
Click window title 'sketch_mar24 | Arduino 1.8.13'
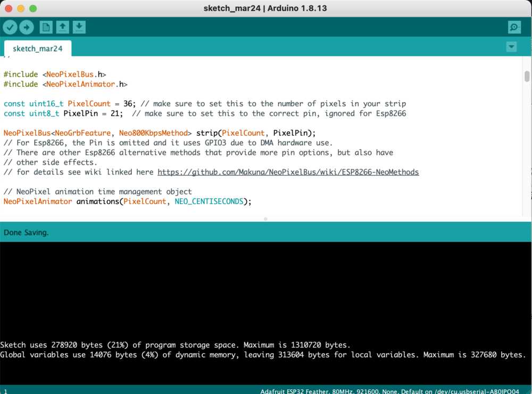265,8
